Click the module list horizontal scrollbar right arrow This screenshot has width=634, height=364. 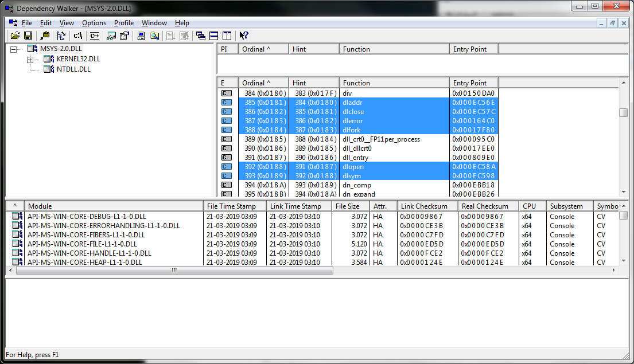[614, 270]
